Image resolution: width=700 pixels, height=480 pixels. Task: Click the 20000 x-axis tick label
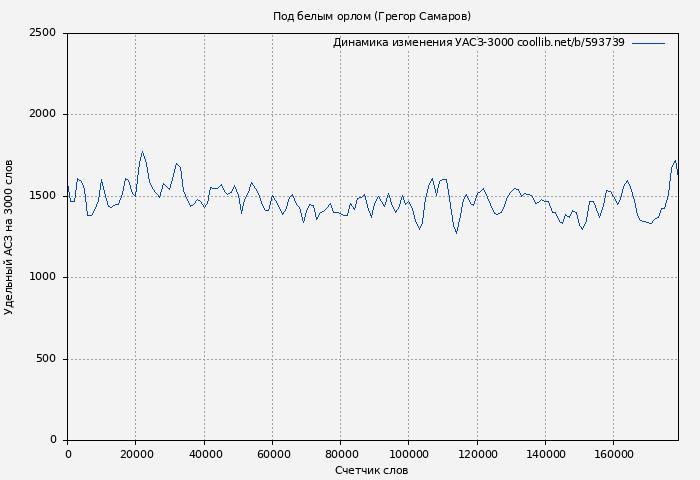click(x=136, y=454)
